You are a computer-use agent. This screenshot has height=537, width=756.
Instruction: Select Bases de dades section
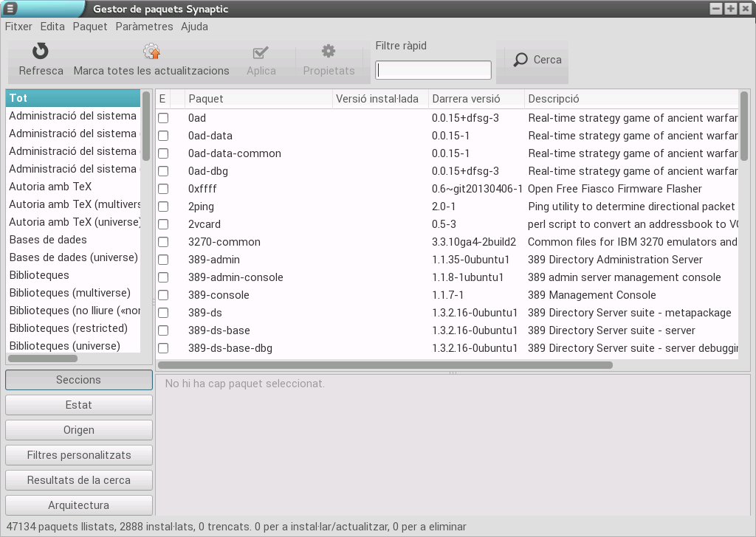coord(48,240)
